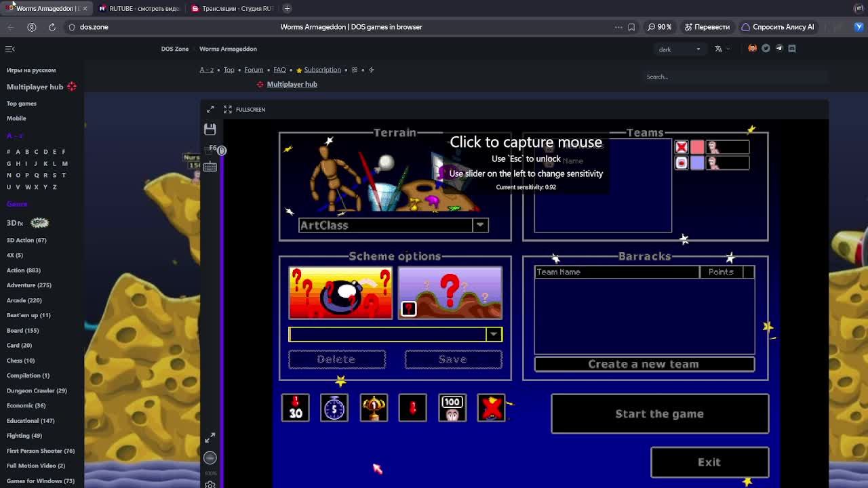868x488 pixels.
Task: Click the scheme Save button
Action: coord(453,359)
